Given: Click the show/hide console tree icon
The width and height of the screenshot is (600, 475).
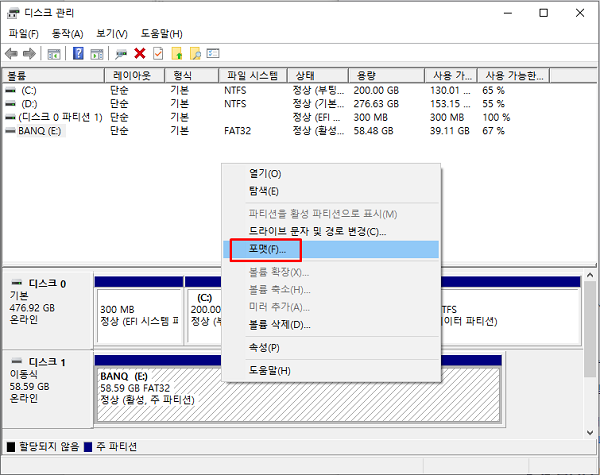Looking at the screenshot, I should pyautogui.click(x=54, y=53).
